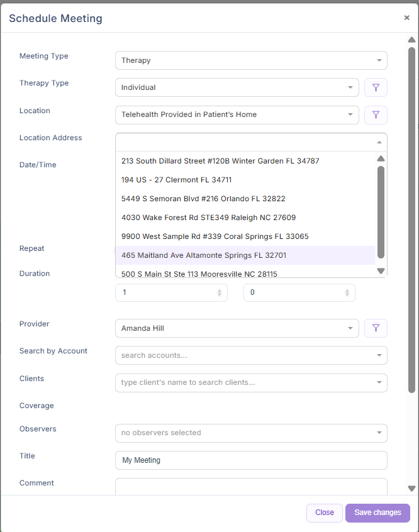
Task: Close the Schedule Meeting dialog with X
Action: (406, 18)
